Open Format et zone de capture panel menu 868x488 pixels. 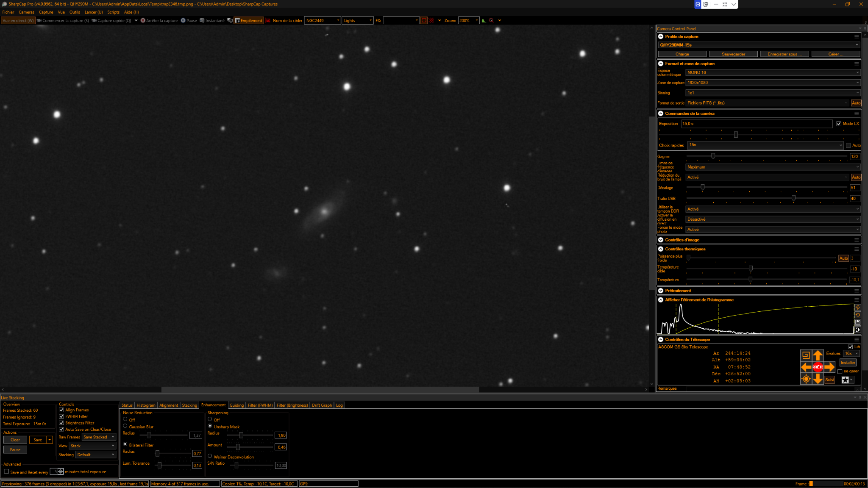coord(857,64)
